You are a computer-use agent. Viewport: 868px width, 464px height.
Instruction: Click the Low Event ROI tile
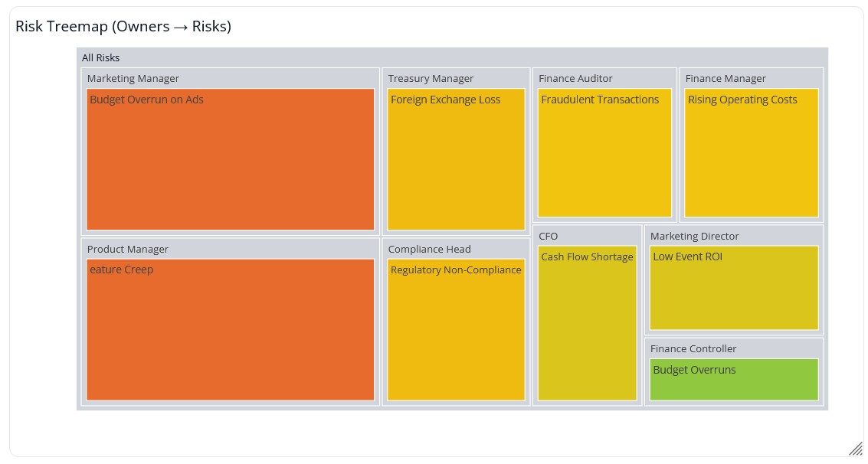click(x=733, y=287)
